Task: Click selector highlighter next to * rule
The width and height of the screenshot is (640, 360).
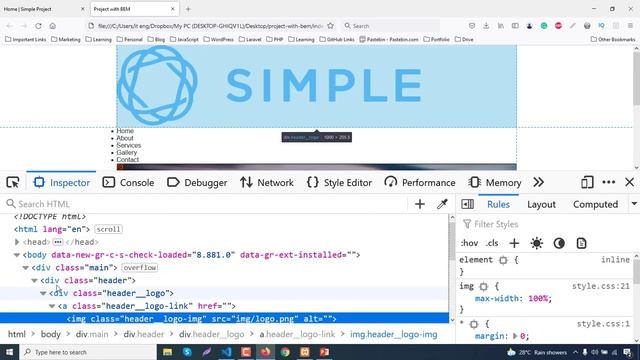Action: tap(473, 324)
